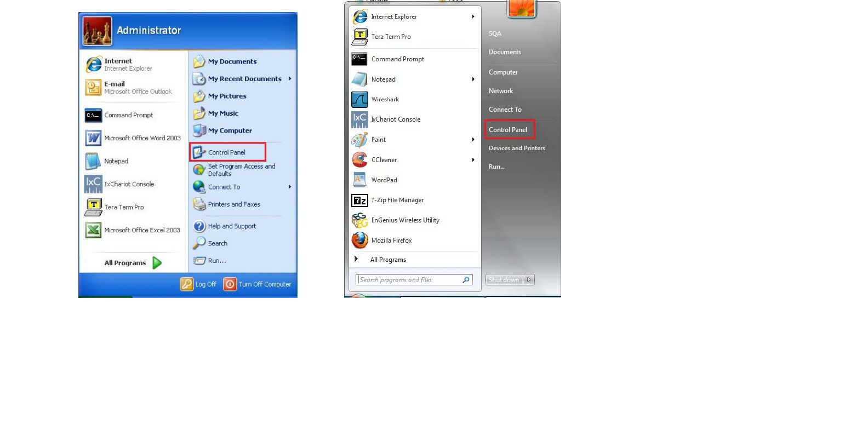Click the Administrator chess avatar picture
The image size is (868, 441).
[98, 31]
